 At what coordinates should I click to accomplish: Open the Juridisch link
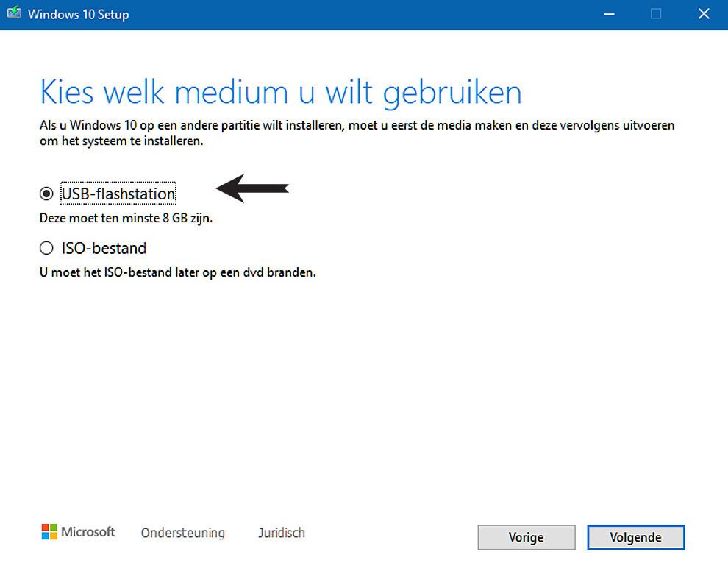[x=282, y=533]
